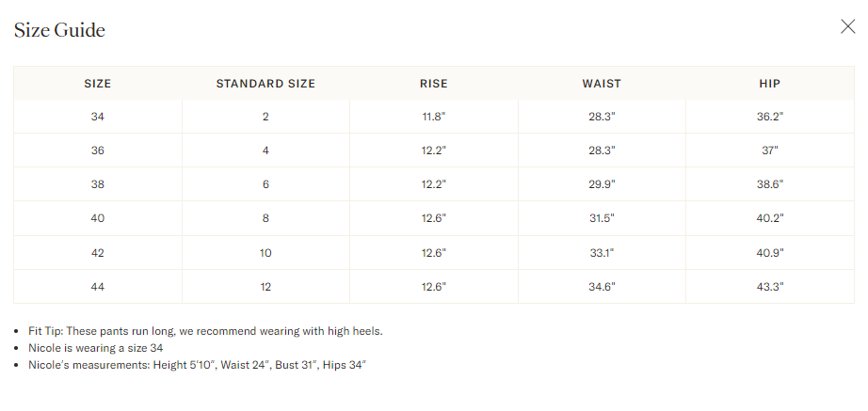Close the Size Guide dialog

[847, 26]
